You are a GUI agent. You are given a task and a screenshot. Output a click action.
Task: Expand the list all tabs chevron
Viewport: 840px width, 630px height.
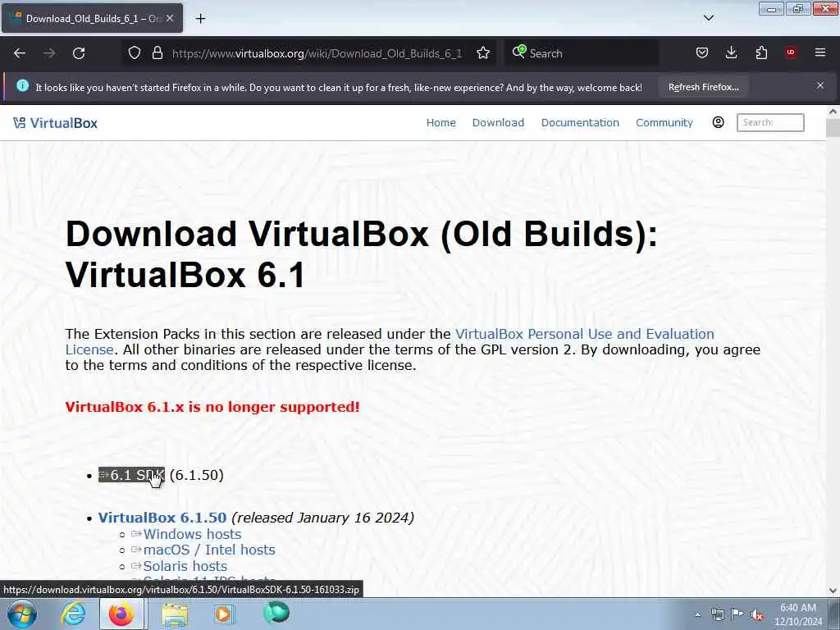click(708, 18)
